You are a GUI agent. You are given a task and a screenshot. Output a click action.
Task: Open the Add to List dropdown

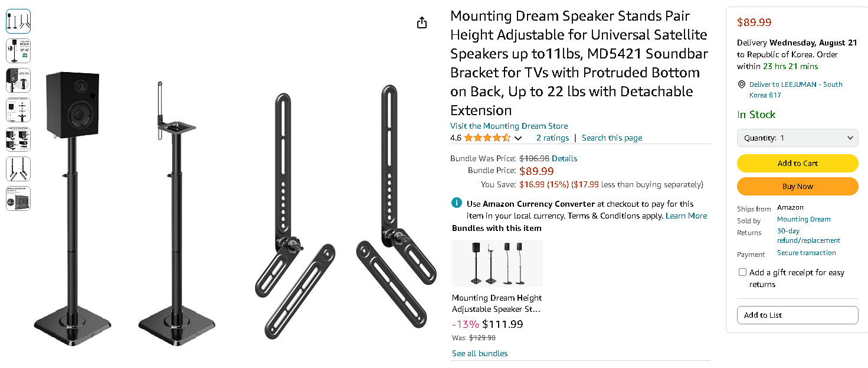pyautogui.click(x=797, y=315)
